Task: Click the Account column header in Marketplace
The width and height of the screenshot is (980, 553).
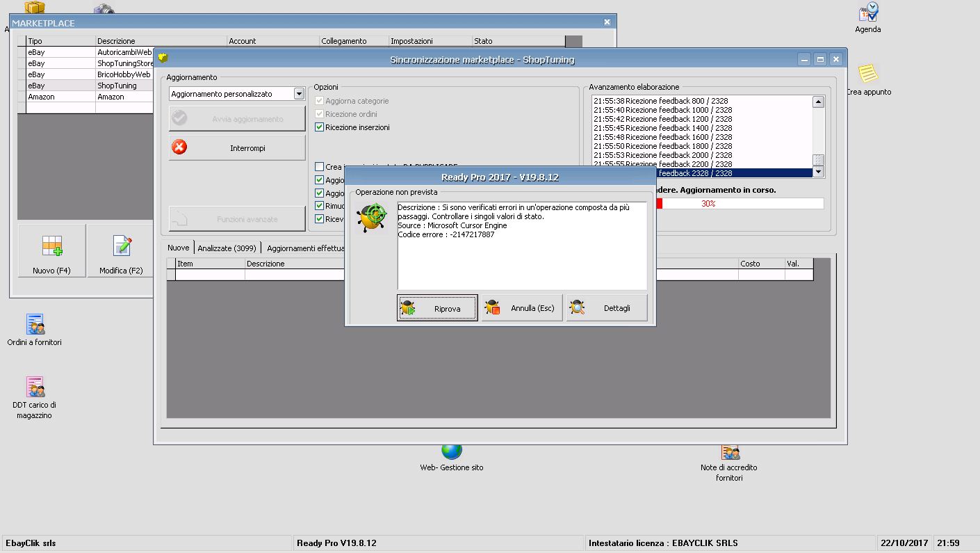Action: tap(273, 41)
